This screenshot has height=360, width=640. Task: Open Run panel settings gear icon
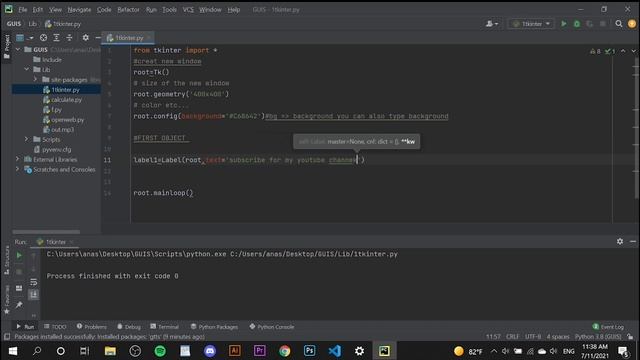click(620, 241)
